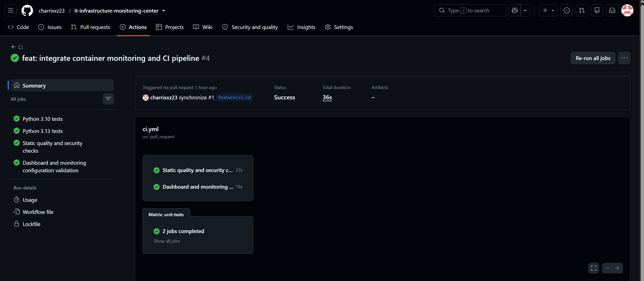
Task: Expand the Copilot options dropdown arrow
Action: tap(525, 10)
